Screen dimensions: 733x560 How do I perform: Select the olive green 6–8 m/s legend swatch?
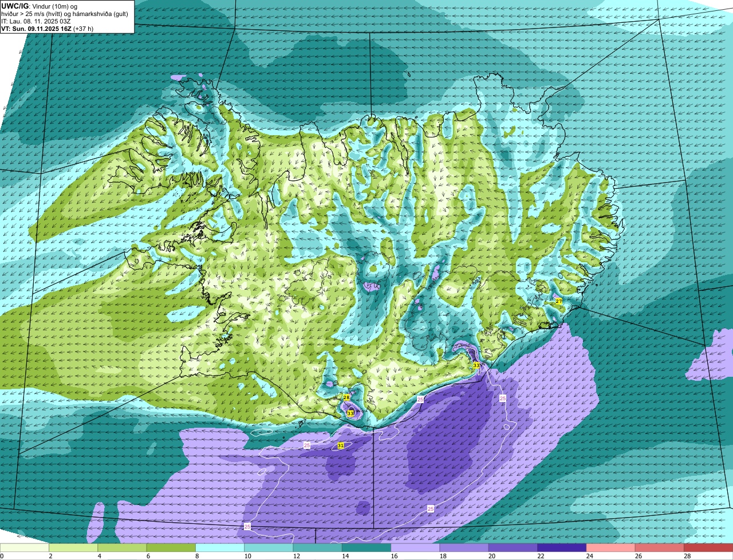tap(171, 547)
